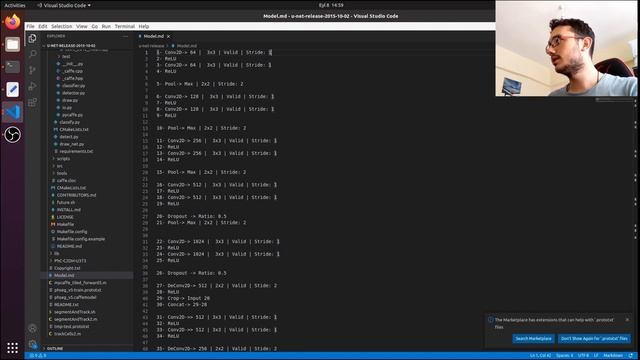640x360 pixels.
Task: Close the Model.md editor tab
Action: (169, 36)
